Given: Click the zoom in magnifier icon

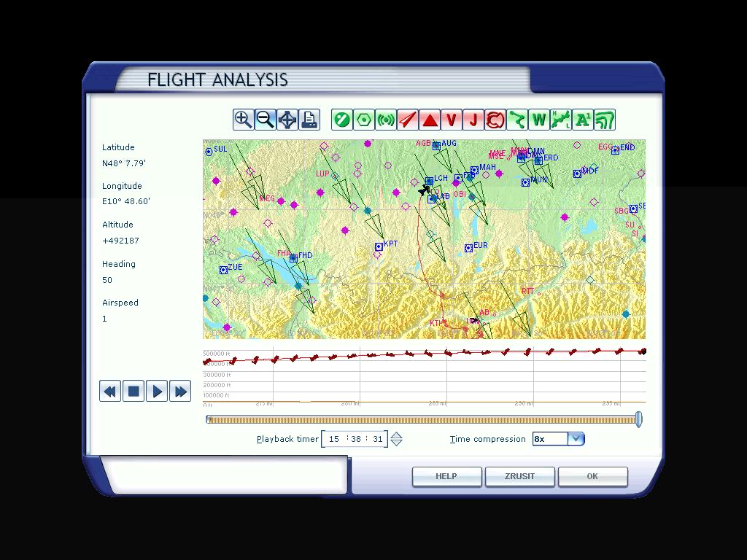Looking at the screenshot, I should pyautogui.click(x=243, y=120).
